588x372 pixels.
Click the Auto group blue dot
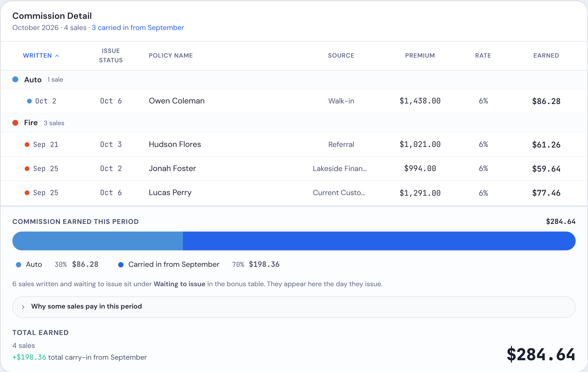15,80
